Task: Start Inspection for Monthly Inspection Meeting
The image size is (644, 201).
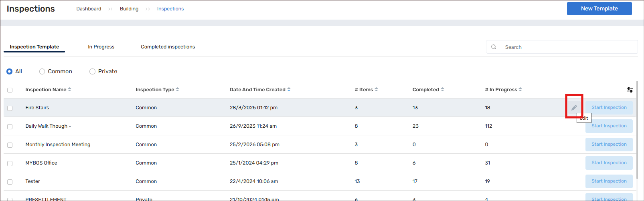Action: point(609,145)
